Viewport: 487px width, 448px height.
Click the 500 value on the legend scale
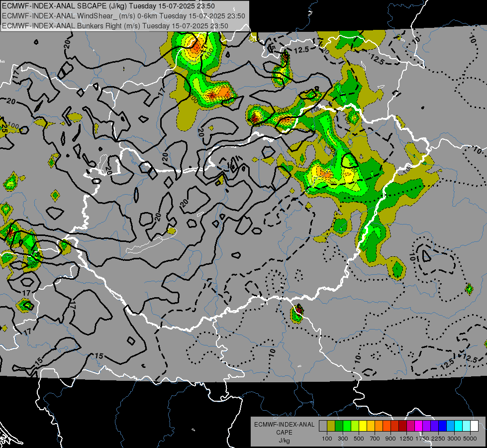point(359,439)
